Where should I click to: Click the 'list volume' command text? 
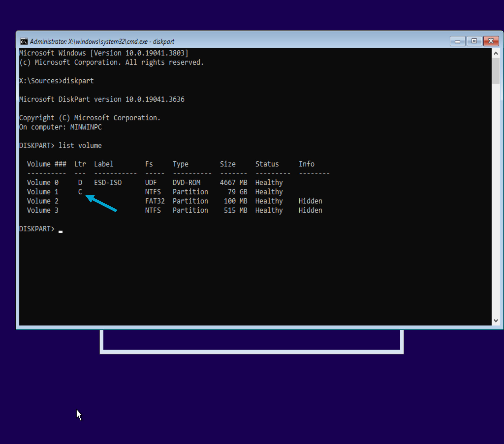80,146
